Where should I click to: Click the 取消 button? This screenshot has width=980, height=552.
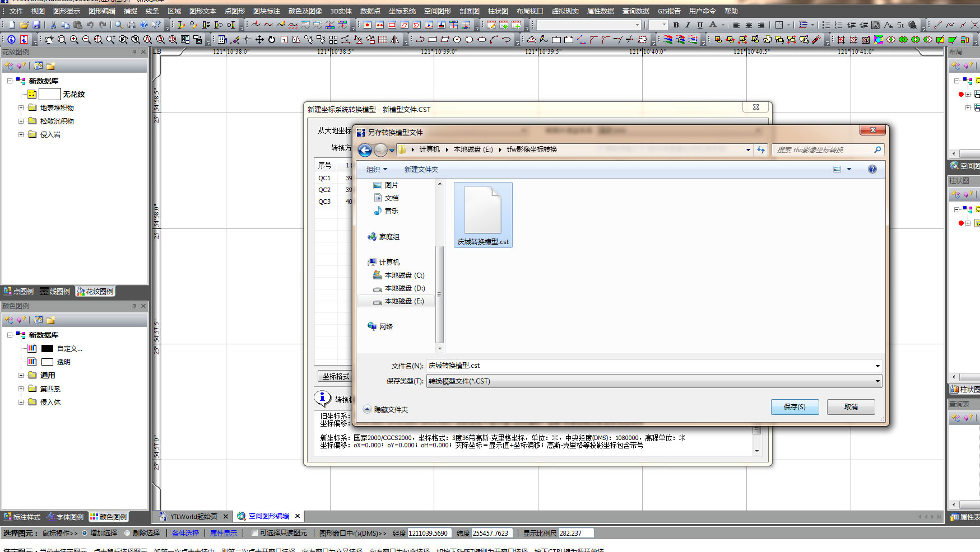coord(851,407)
